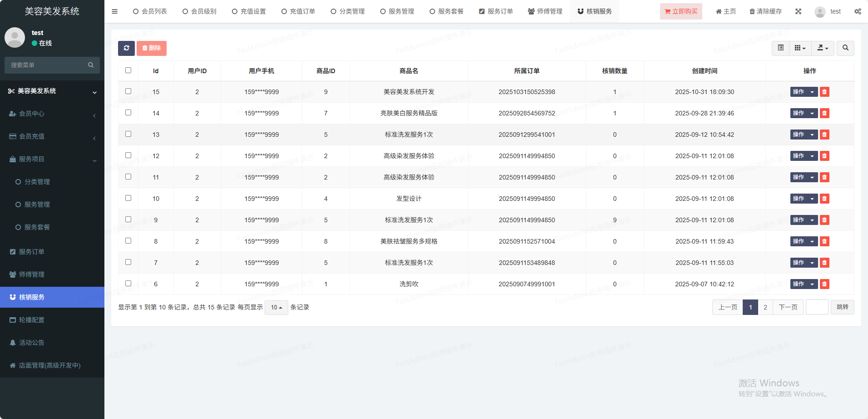This screenshot has width=868, height=419.
Task: Expand the 操作 dropdown for row 13
Action: (812, 135)
